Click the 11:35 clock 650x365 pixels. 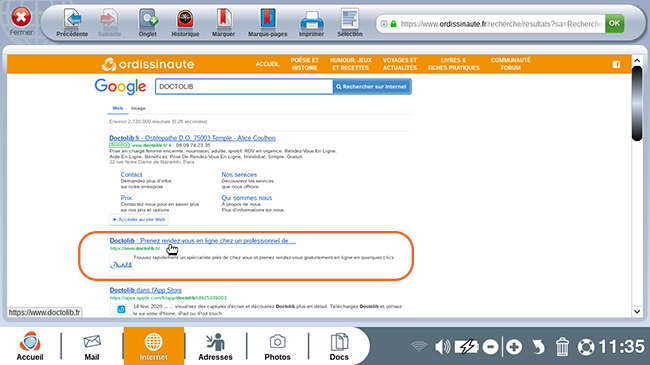(x=621, y=346)
